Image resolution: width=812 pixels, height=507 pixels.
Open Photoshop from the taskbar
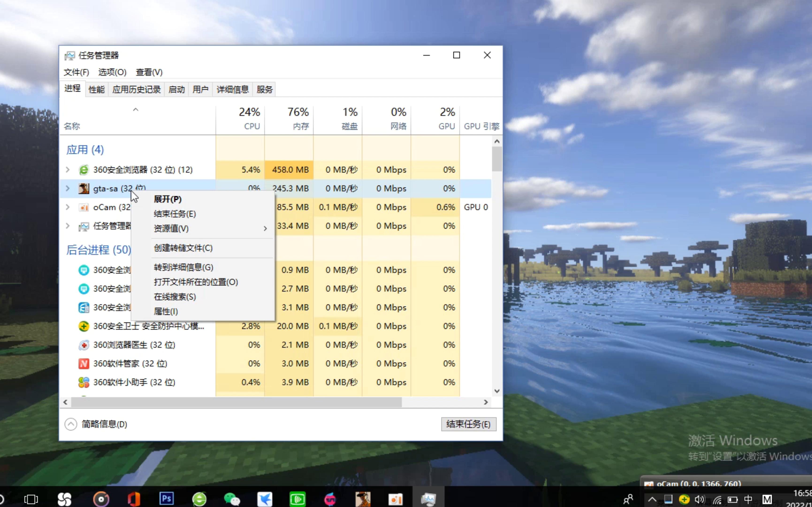click(167, 499)
